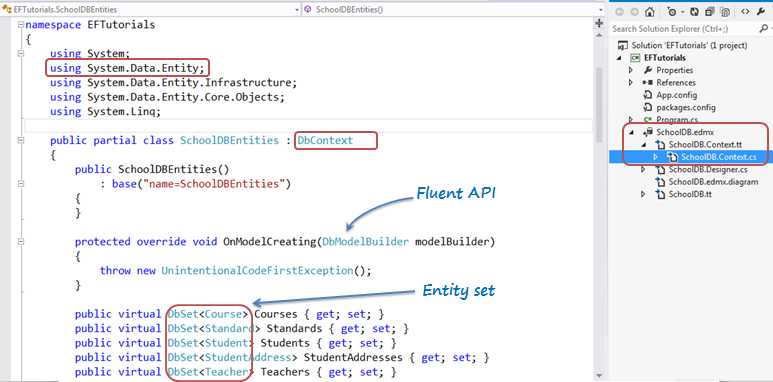
Task: Click the StudentAddresses property name
Action: [x=353, y=357]
